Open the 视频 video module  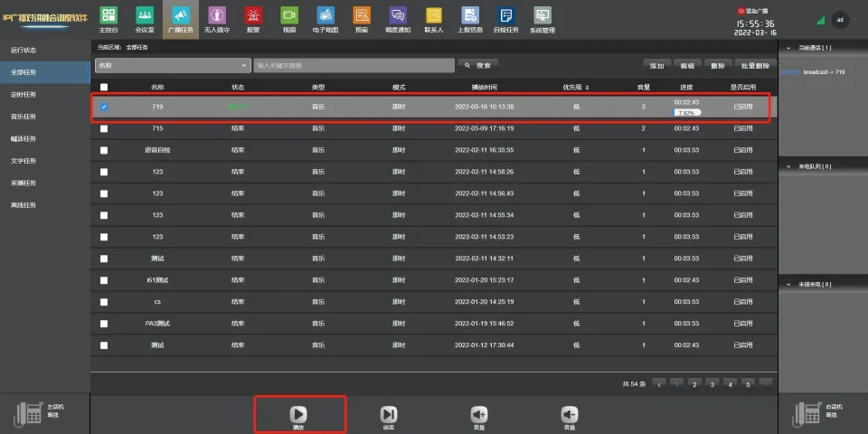(x=289, y=19)
